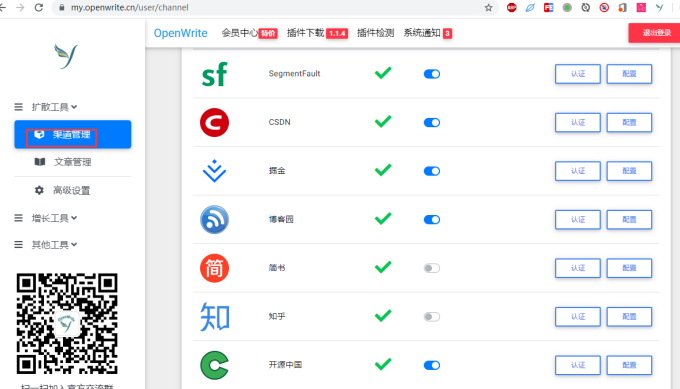The height and width of the screenshot is (389, 680).
Task: Enable the 知乎 channel toggle
Action: (x=432, y=317)
